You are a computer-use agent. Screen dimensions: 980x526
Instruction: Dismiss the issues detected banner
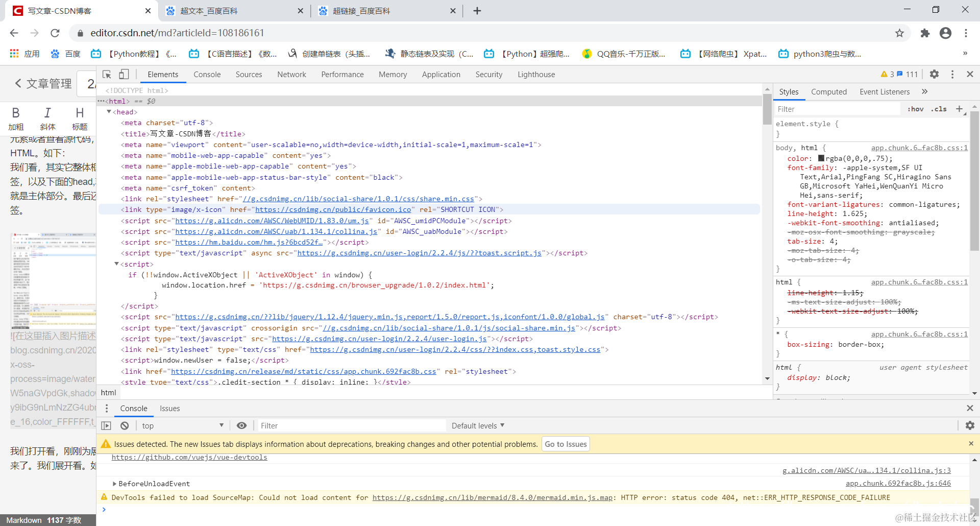point(971,444)
